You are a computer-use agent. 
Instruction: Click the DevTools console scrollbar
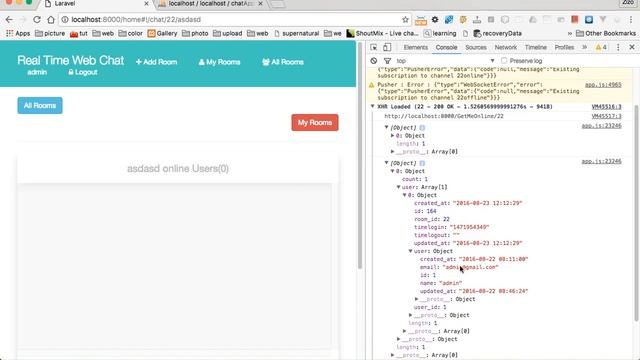(636, 212)
